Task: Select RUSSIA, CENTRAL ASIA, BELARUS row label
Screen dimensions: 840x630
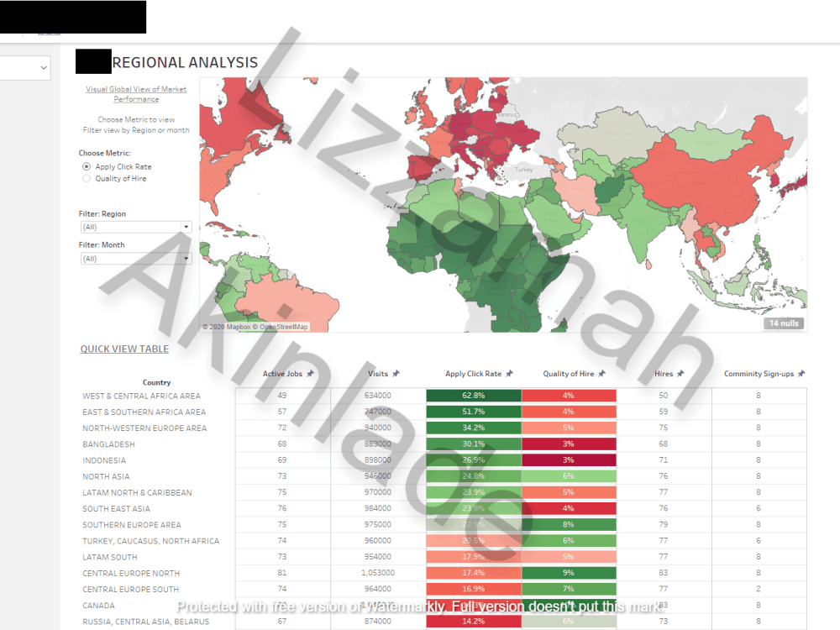Action: [145, 622]
